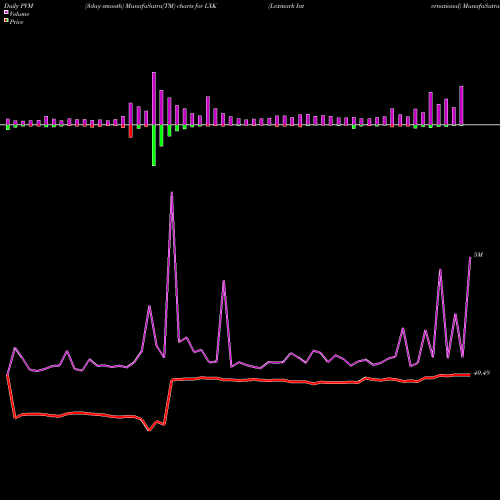The height and width of the screenshot is (500, 500).
Task: Select the 'Price' legend label
Action: (x=16, y=22)
